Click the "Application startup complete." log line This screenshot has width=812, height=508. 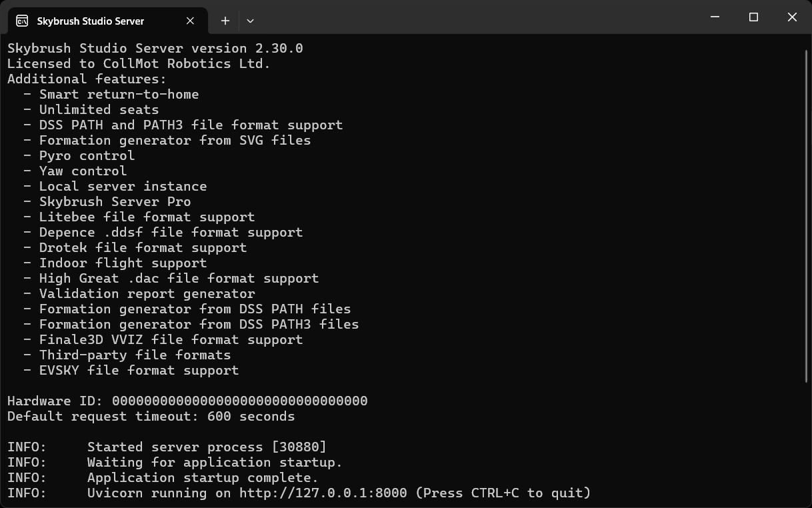[x=203, y=478]
